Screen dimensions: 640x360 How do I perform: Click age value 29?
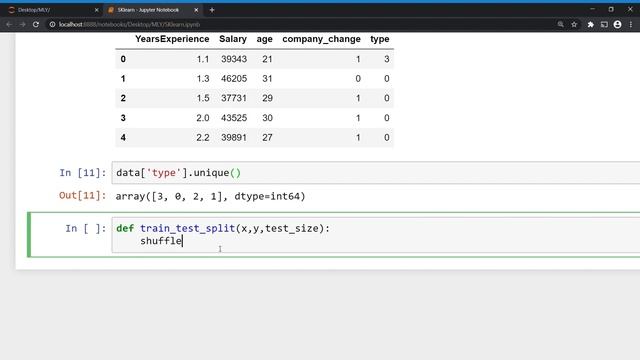pyautogui.click(x=267, y=98)
